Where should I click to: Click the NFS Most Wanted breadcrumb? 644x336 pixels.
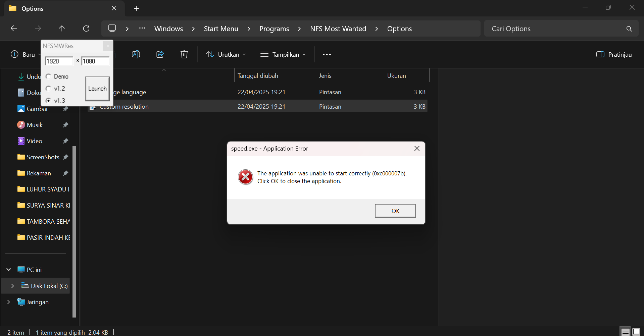click(x=338, y=29)
